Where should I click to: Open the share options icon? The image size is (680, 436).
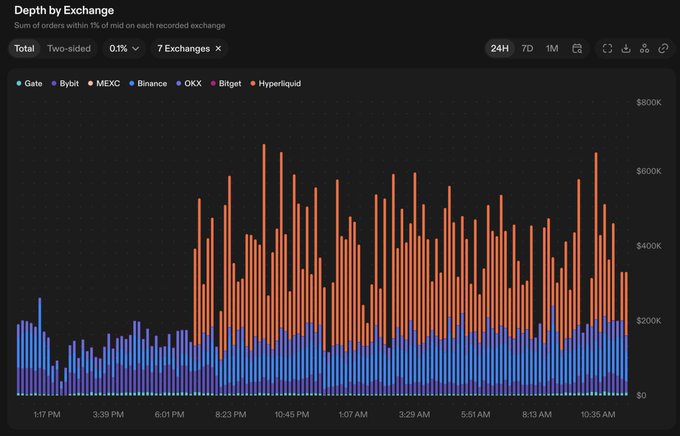coord(644,49)
